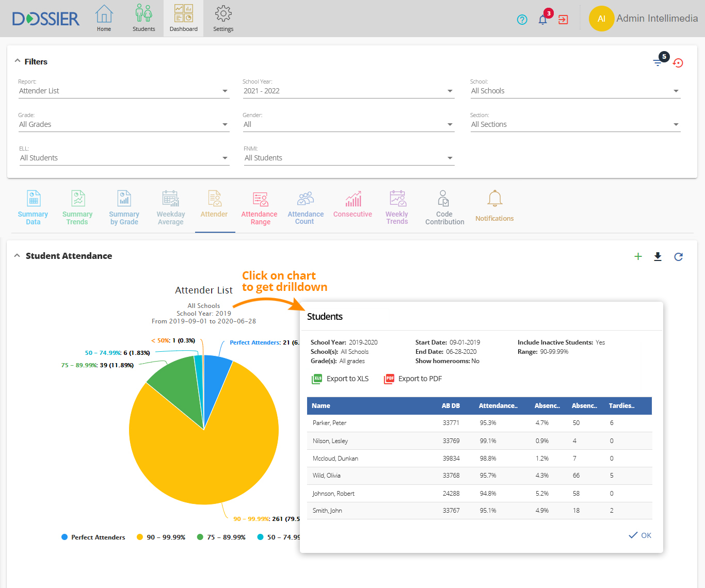
Task: Click the logout icon in header
Action: pos(563,20)
